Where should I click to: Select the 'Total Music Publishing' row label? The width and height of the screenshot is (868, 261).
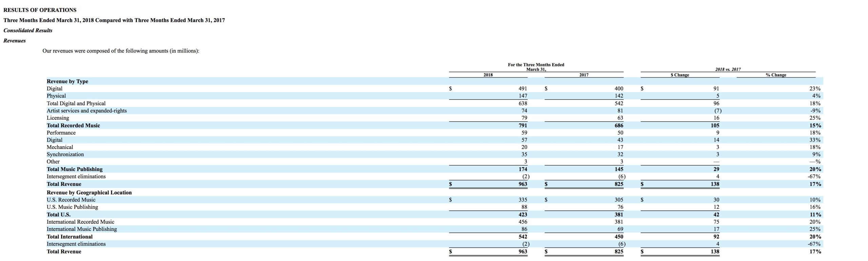[x=75, y=169]
